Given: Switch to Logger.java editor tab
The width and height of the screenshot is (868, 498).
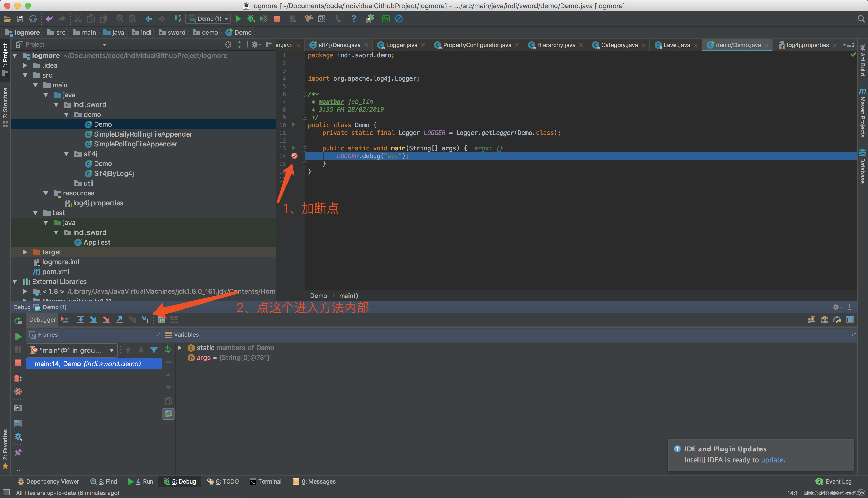Looking at the screenshot, I should (x=401, y=45).
